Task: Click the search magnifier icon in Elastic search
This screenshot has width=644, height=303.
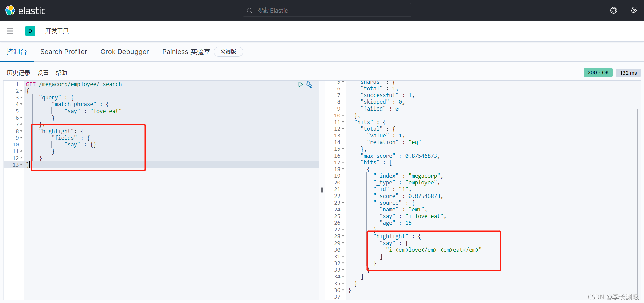Action: 249,11
